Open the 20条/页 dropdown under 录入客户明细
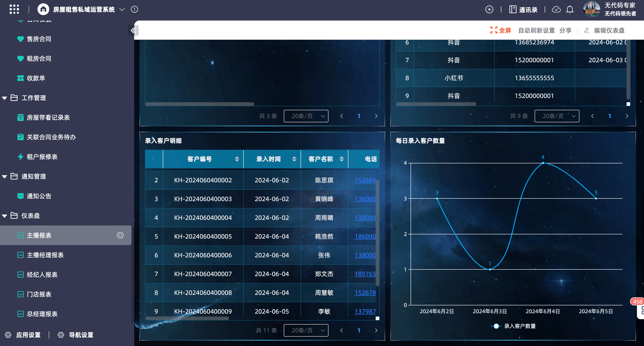The image size is (644, 346). click(306, 330)
